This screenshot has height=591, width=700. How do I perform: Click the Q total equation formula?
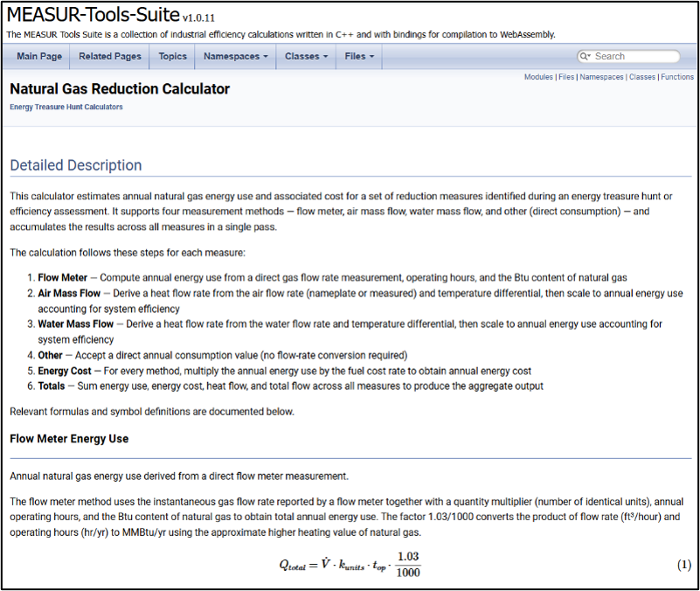click(x=350, y=565)
